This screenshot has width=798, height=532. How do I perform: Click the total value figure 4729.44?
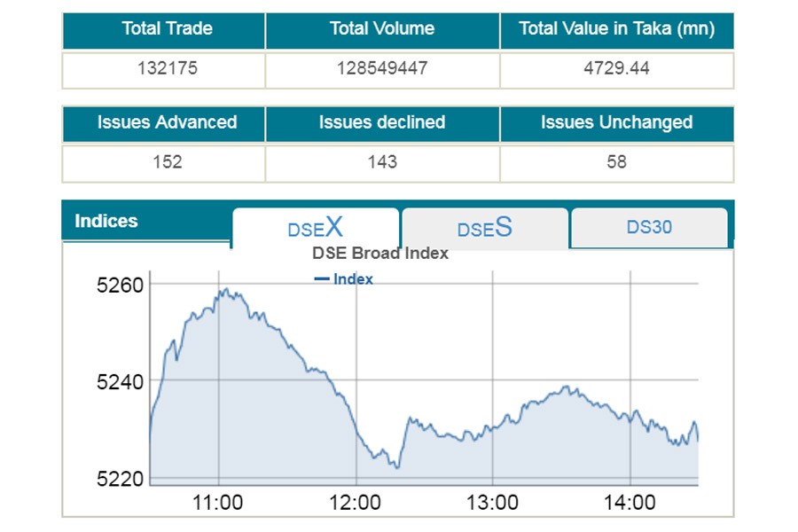click(x=616, y=68)
